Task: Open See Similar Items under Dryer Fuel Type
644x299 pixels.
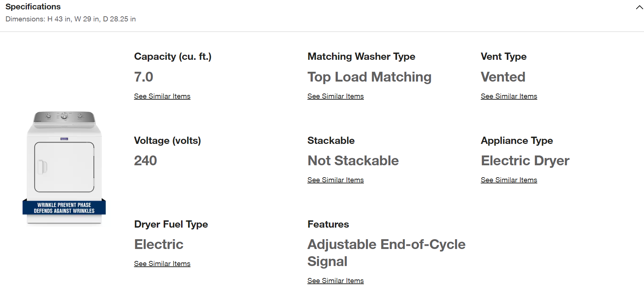Action: tap(162, 263)
